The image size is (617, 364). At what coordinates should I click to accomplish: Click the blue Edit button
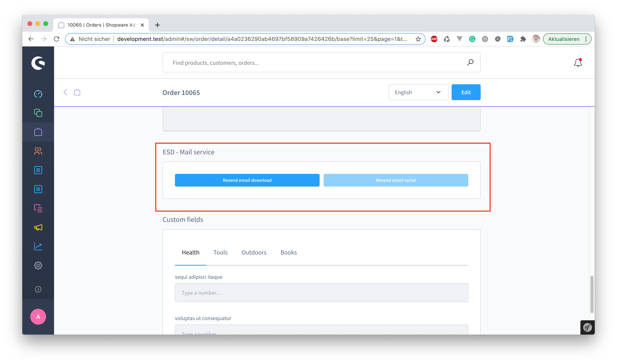click(x=466, y=92)
